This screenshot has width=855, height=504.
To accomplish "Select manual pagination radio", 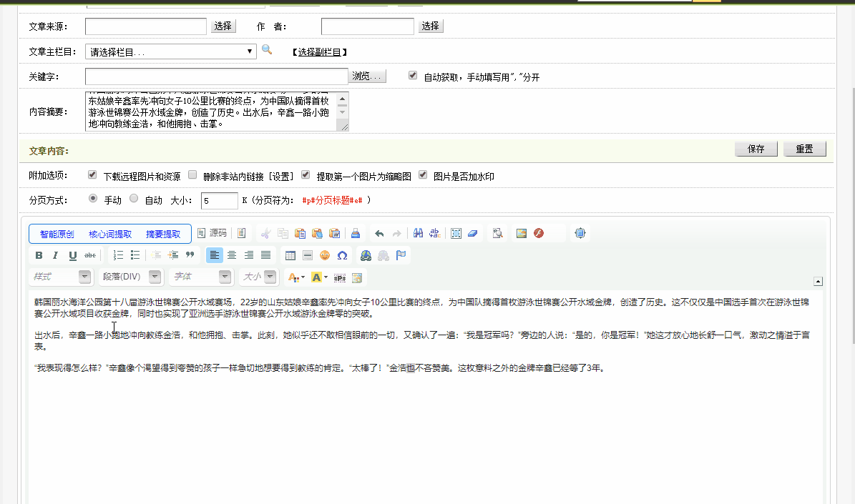I will pyautogui.click(x=93, y=198).
